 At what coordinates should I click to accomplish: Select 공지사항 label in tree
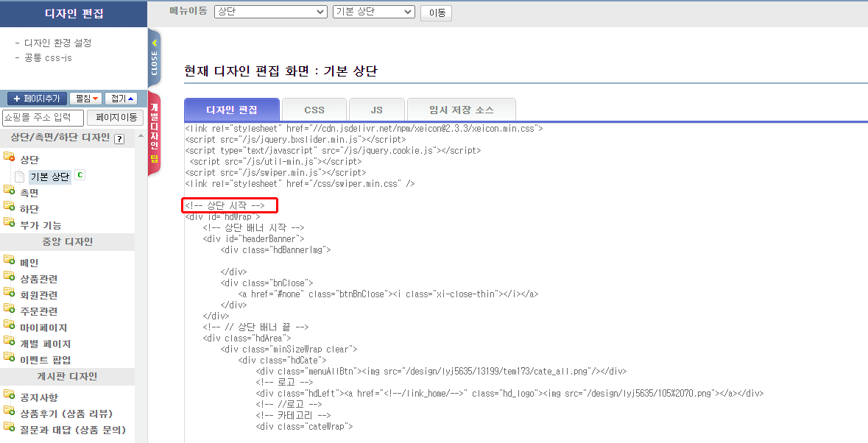pos(39,397)
